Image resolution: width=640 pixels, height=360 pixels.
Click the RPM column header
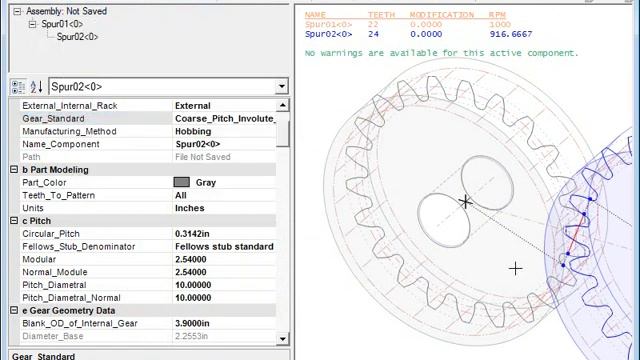(x=497, y=15)
